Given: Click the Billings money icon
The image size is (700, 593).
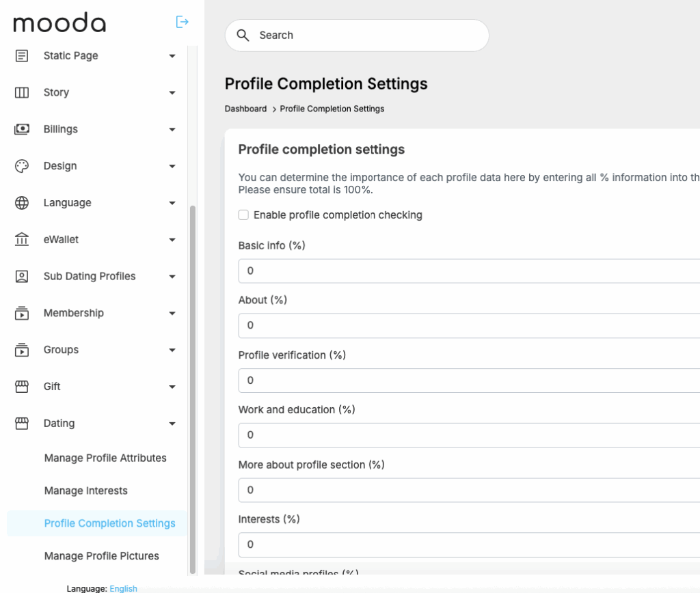Looking at the screenshot, I should (x=22, y=129).
